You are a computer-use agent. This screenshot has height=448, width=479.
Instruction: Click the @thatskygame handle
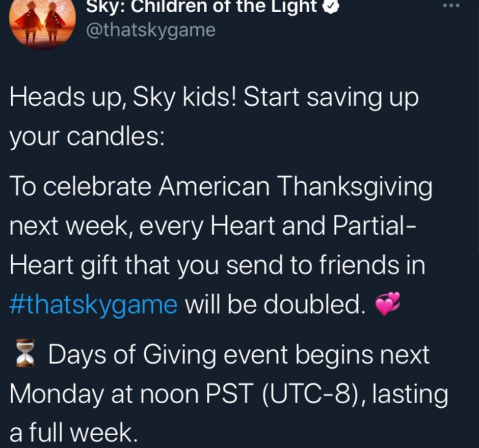pyautogui.click(x=150, y=30)
